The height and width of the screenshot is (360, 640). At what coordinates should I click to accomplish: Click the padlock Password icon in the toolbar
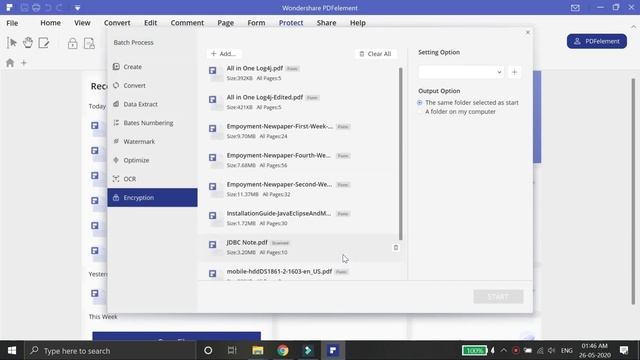(73, 43)
